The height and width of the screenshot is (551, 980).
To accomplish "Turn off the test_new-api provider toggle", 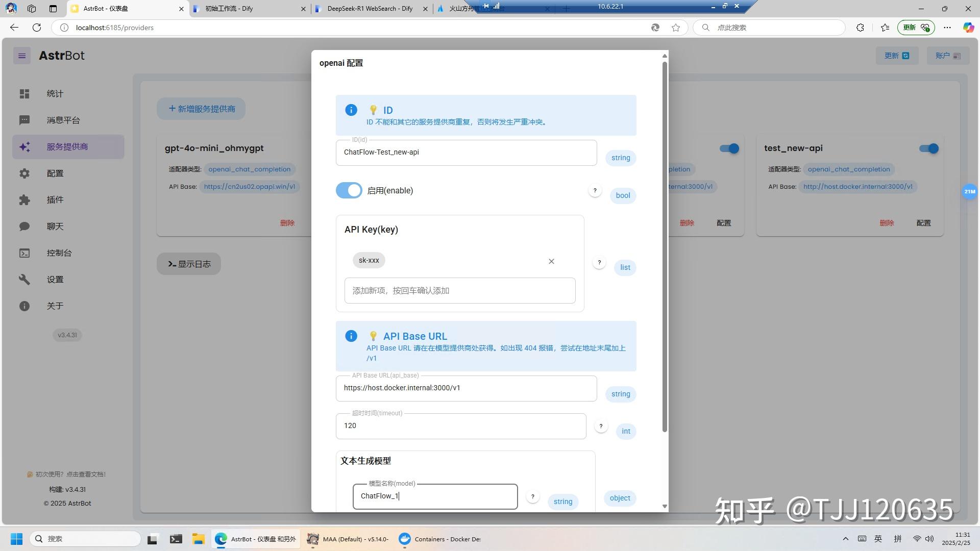I will click(x=929, y=148).
